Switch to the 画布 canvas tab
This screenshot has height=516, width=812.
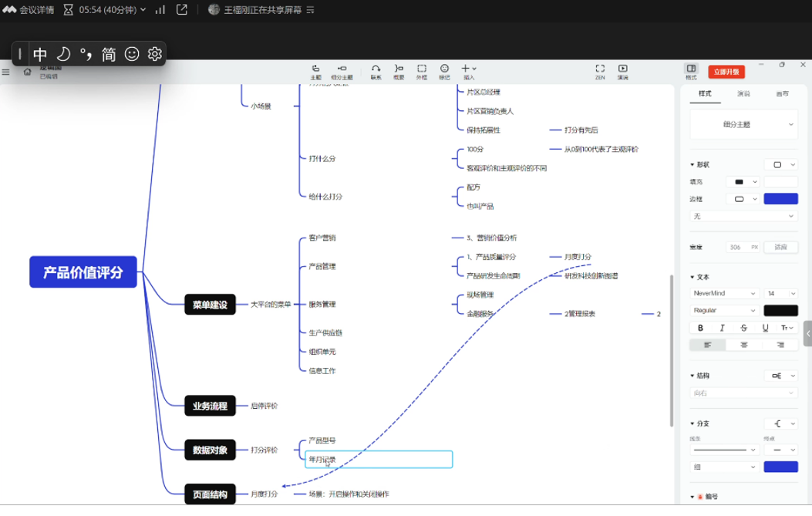point(782,94)
